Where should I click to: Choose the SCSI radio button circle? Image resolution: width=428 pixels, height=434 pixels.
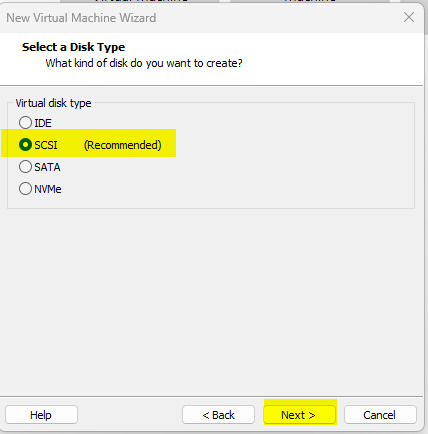tap(25, 145)
